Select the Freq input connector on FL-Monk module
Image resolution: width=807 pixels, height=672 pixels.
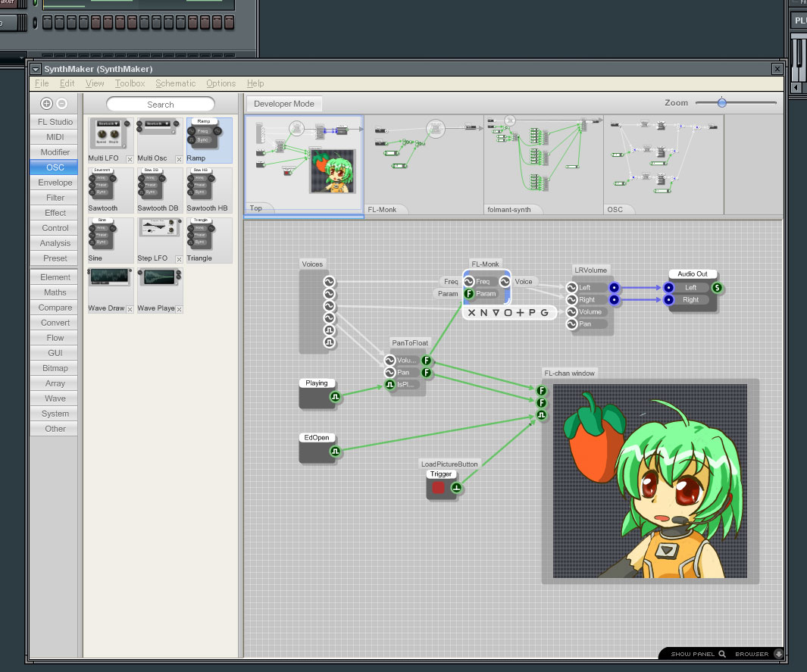coord(469,282)
